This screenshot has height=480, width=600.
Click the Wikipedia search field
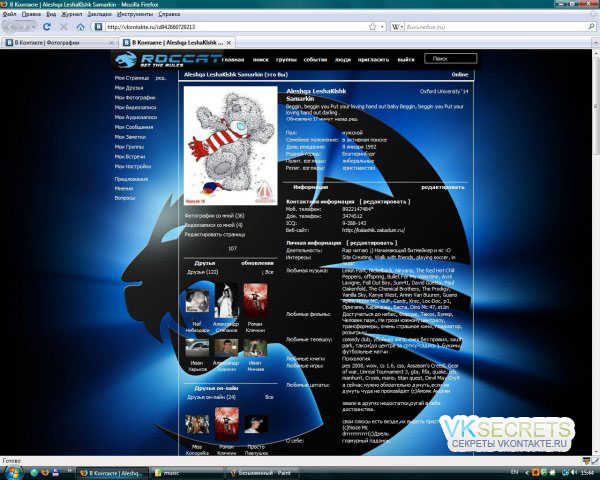pyautogui.click(x=496, y=27)
